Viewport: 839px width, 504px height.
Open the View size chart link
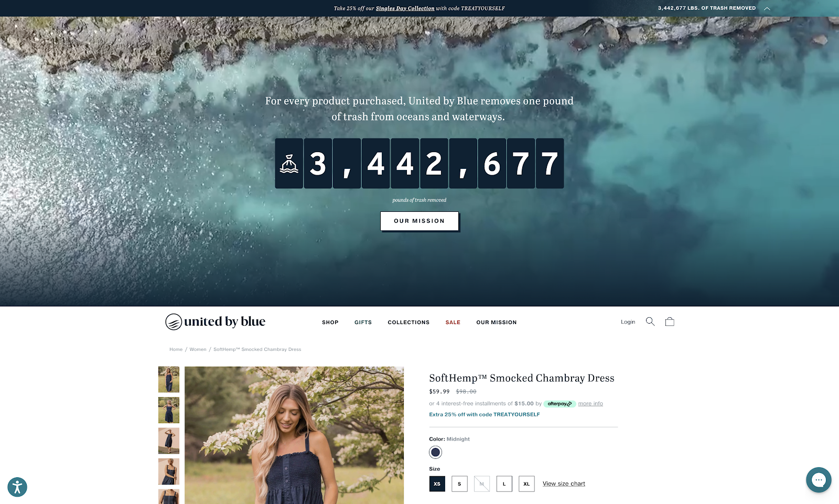coord(563,484)
